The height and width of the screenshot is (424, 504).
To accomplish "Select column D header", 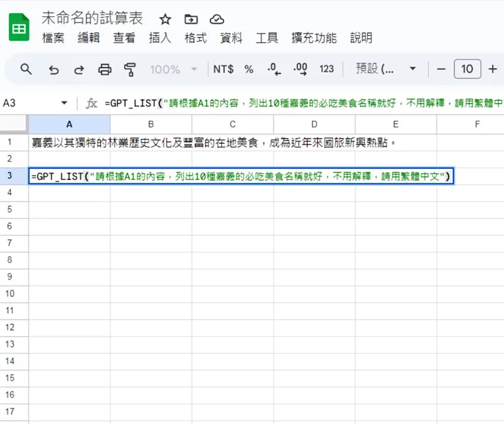I will coord(314,124).
